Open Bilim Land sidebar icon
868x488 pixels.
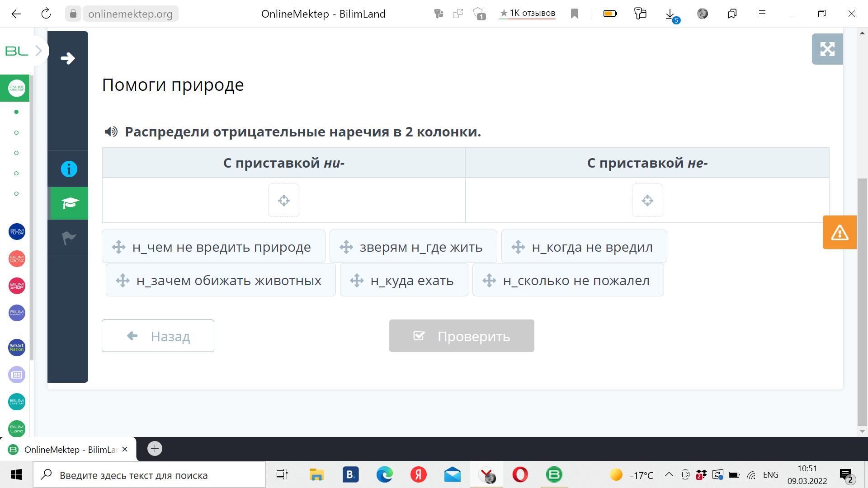(17, 428)
